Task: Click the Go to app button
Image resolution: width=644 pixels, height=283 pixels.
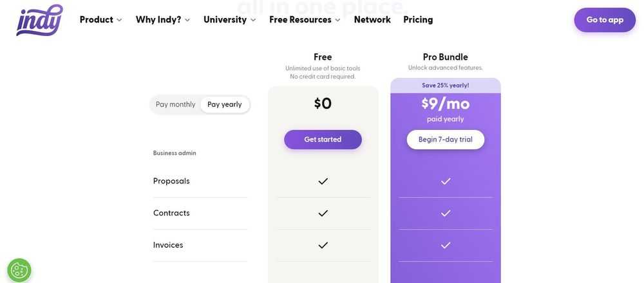Action: [605, 20]
